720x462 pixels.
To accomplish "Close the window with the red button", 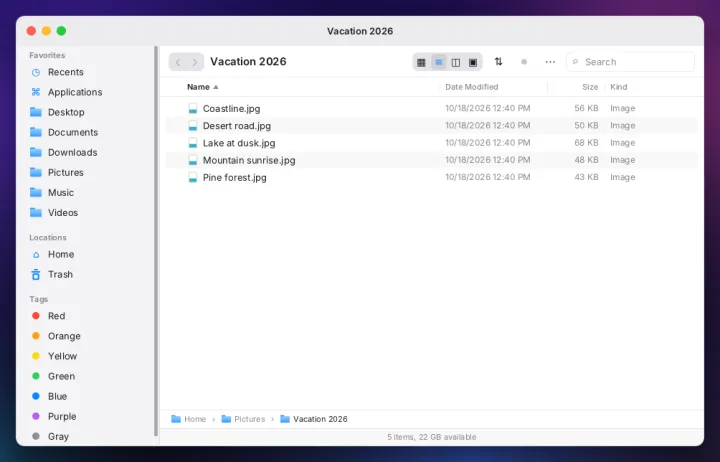I will pos(31,31).
